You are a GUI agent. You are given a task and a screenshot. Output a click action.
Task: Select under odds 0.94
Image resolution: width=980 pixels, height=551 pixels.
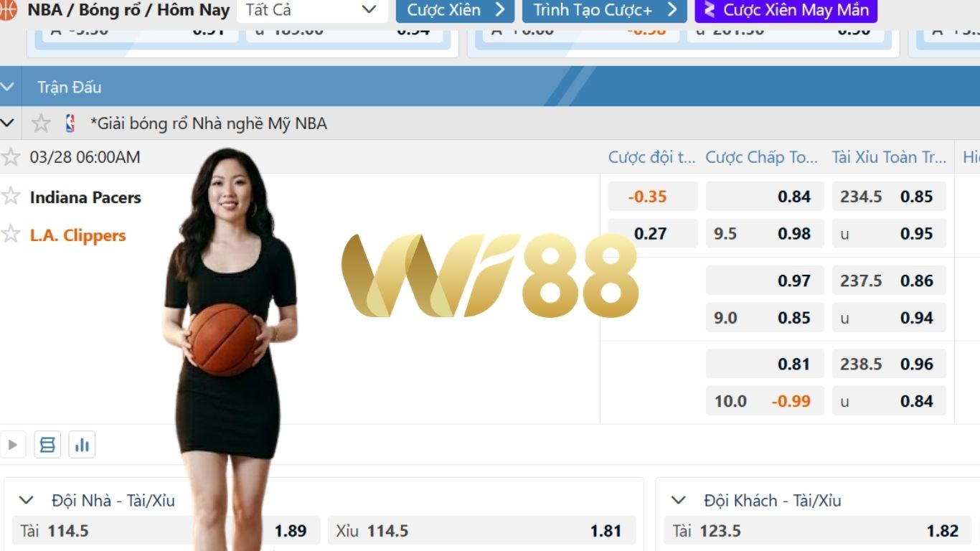click(889, 318)
